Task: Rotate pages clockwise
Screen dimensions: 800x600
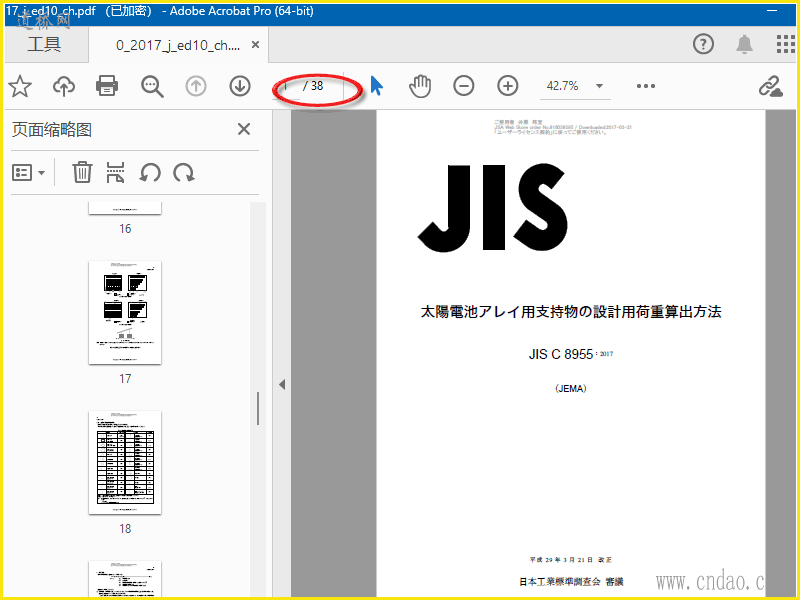Action: pos(184,172)
